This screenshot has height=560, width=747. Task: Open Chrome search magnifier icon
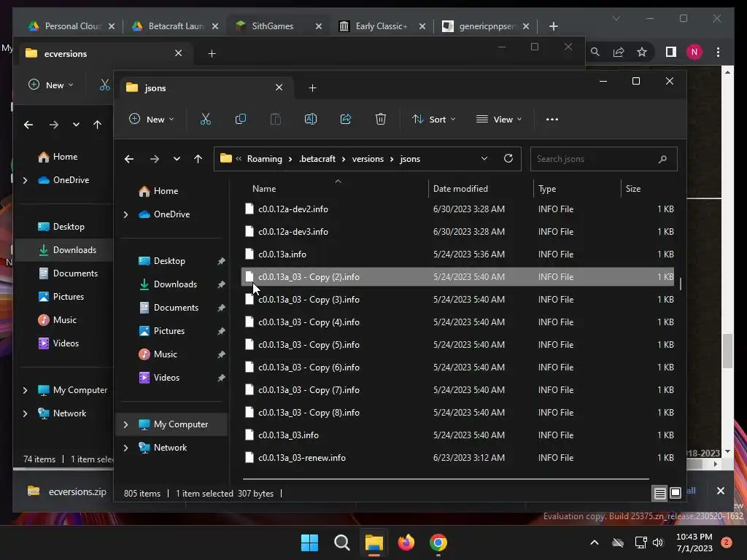(595, 52)
